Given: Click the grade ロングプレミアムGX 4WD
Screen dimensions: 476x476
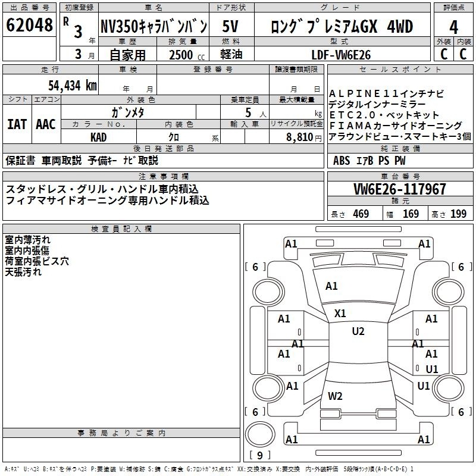Looking at the screenshot, I should (341, 27).
